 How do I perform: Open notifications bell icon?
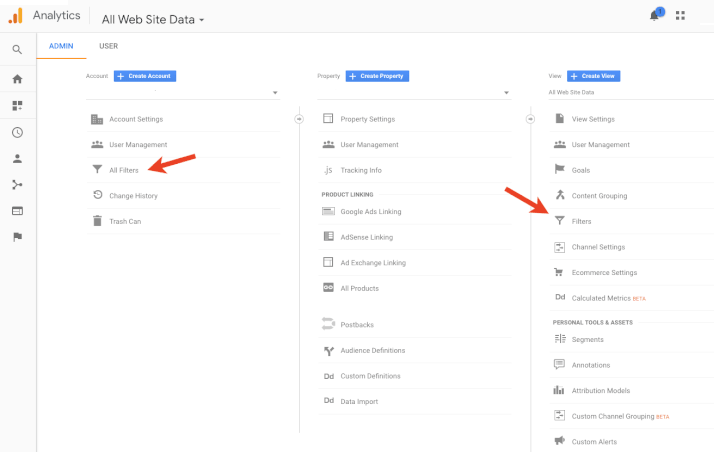(x=655, y=16)
